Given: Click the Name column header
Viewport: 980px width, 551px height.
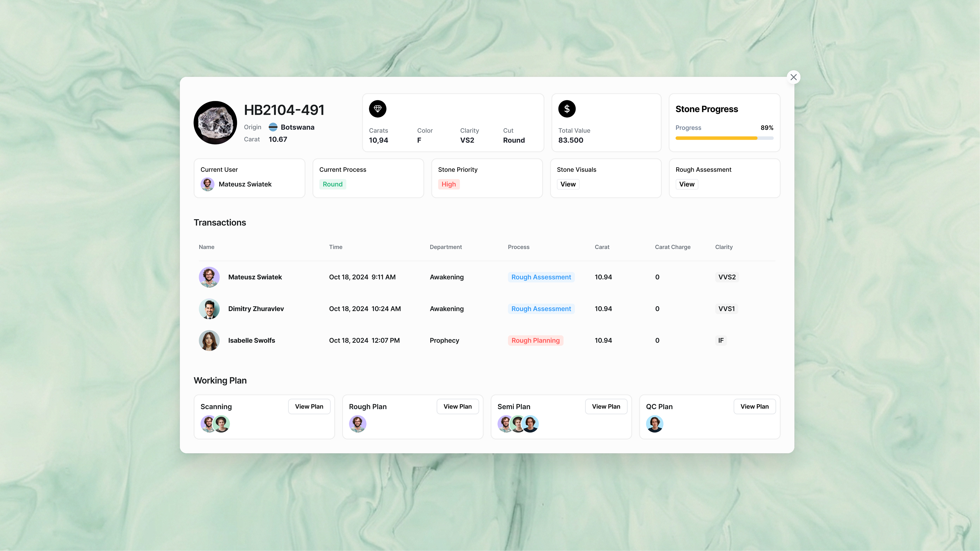Looking at the screenshot, I should (x=207, y=247).
